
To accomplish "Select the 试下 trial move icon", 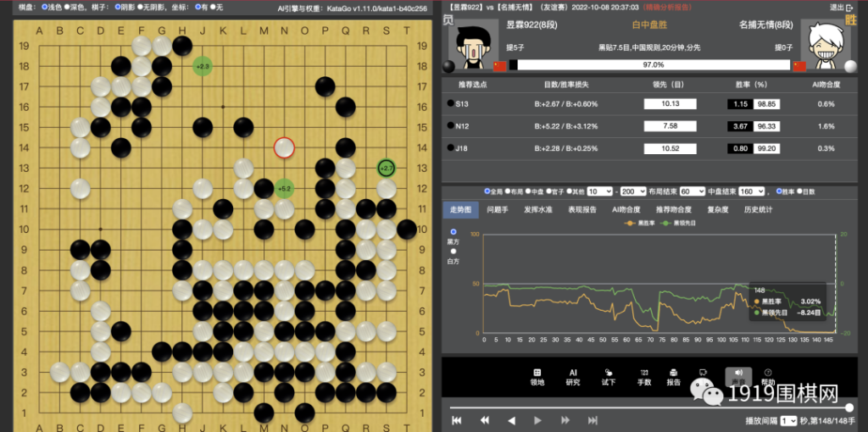I will pos(609,377).
